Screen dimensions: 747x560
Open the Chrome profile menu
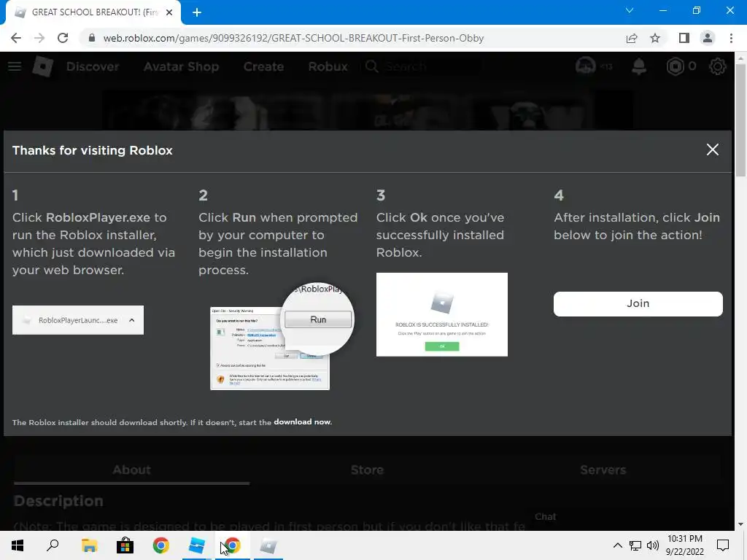[708, 38]
